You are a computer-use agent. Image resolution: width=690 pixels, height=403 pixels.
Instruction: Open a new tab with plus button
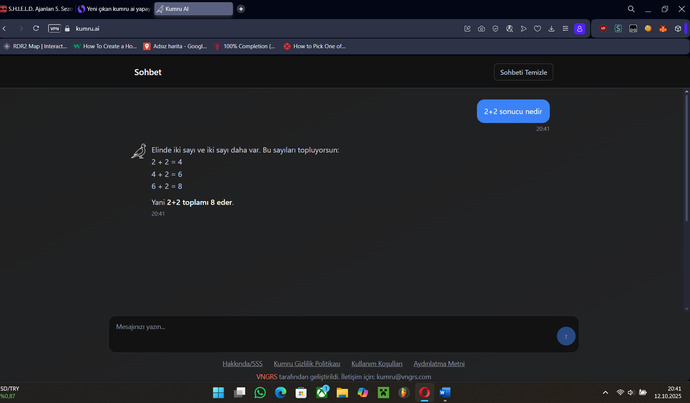(x=241, y=9)
